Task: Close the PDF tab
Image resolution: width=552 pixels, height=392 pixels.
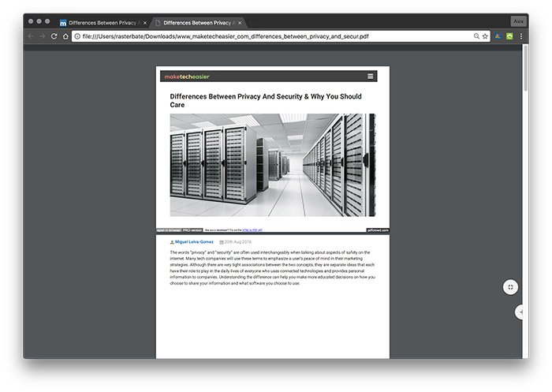Action: (x=240, y=23)
